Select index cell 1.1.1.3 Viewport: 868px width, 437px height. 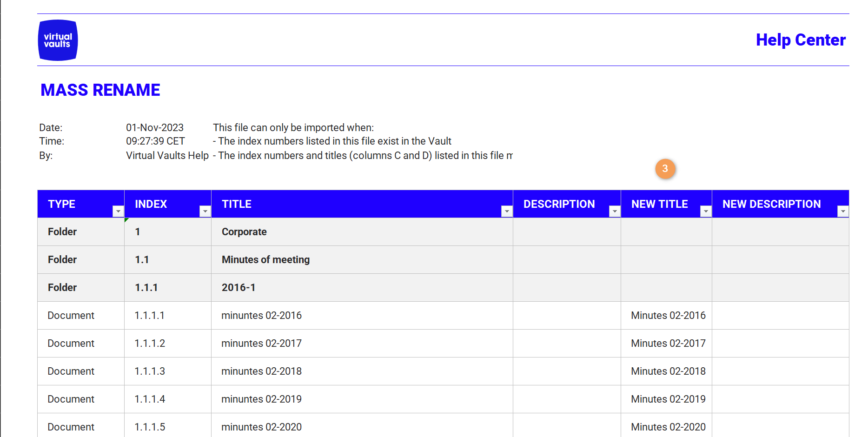[168, 371]
